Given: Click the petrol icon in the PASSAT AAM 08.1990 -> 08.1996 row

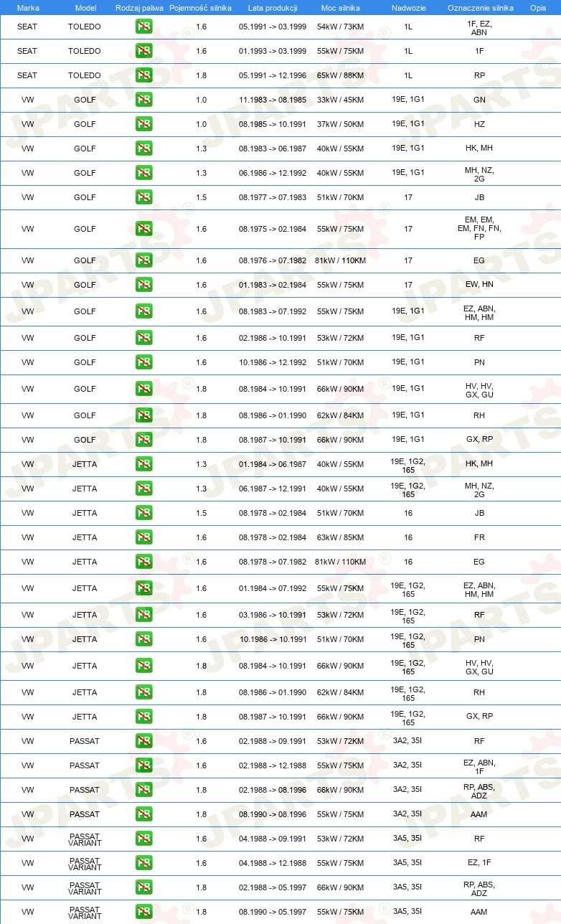Looking at the screenshot, I should coord(143,814).
